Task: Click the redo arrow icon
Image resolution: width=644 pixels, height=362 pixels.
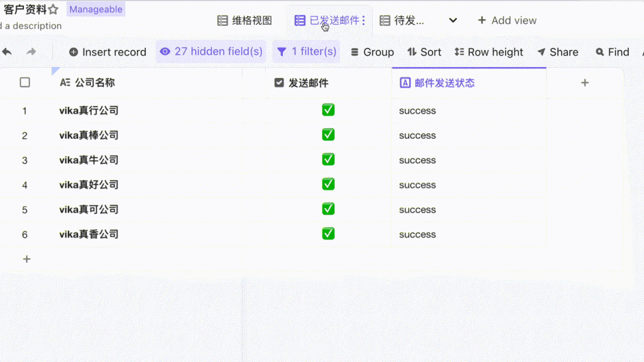Action: coord(32,52)
